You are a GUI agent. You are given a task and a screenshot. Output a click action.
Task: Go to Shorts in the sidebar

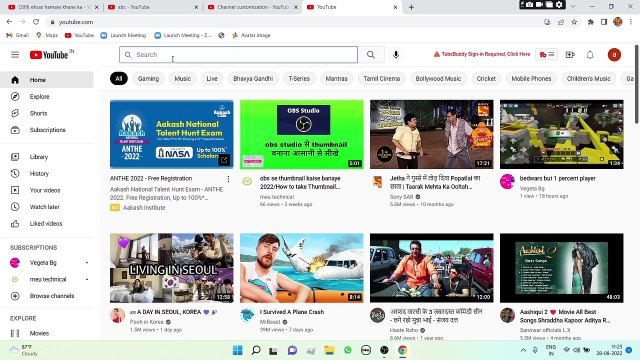[47, 113]
